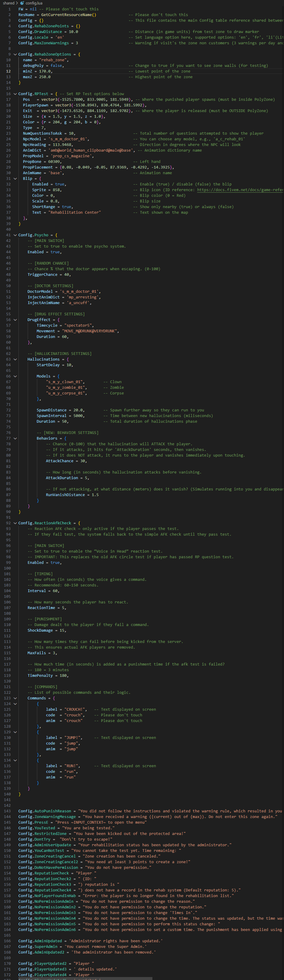Collapse the Config.RPTest block
The image size is (284, 980).
pos(15,94)
